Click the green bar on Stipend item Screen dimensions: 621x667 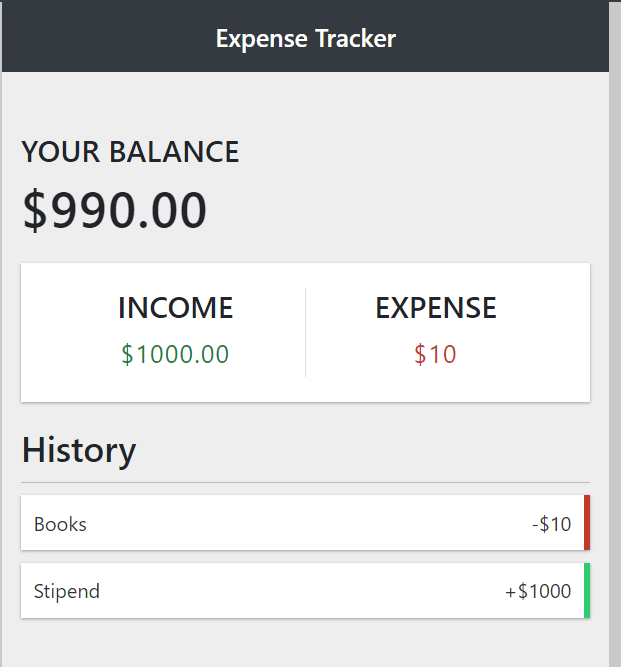[587, 590]
